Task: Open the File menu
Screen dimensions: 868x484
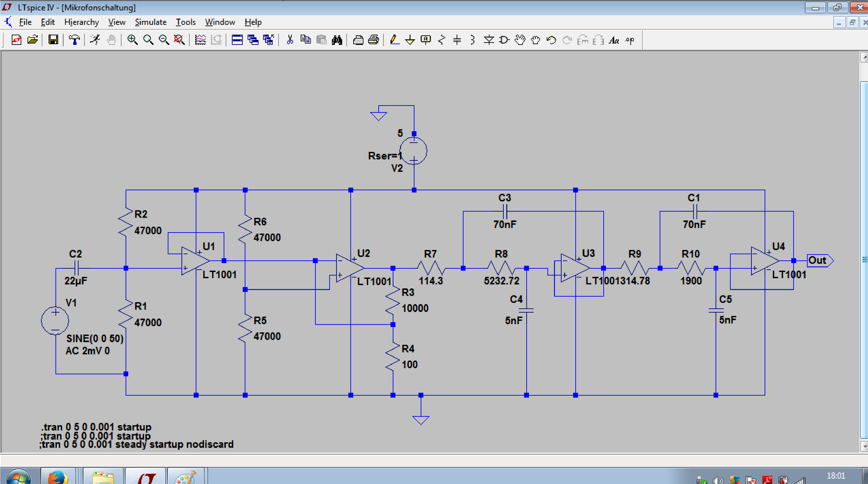Action: [25, 22]
